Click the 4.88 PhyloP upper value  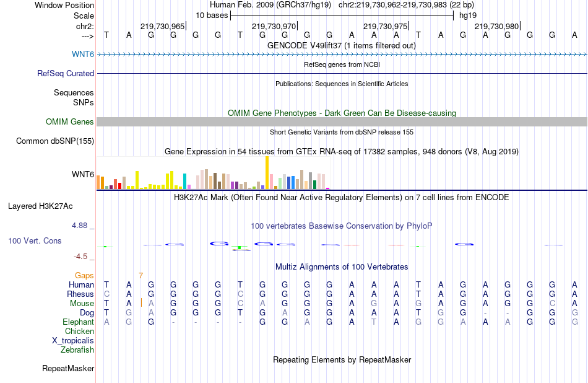coord(79,226)
